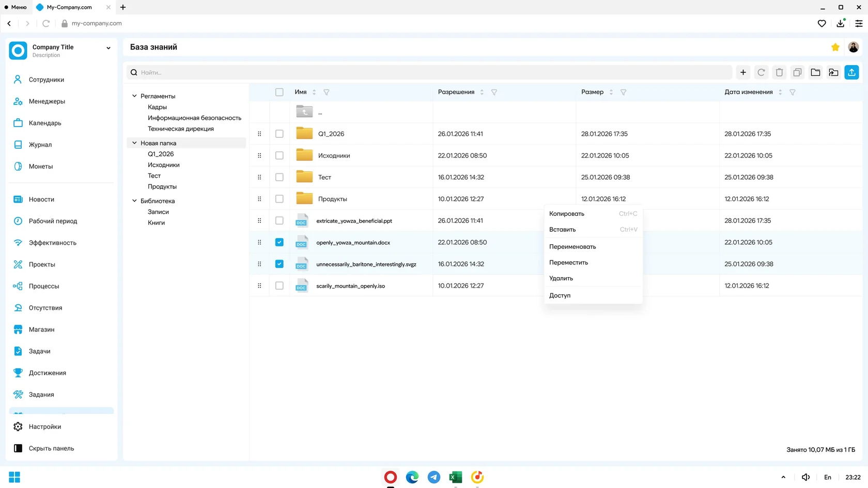Click the plus add-item toolbar icon
This screenshot has width=868, height=488.
[743, 72]
